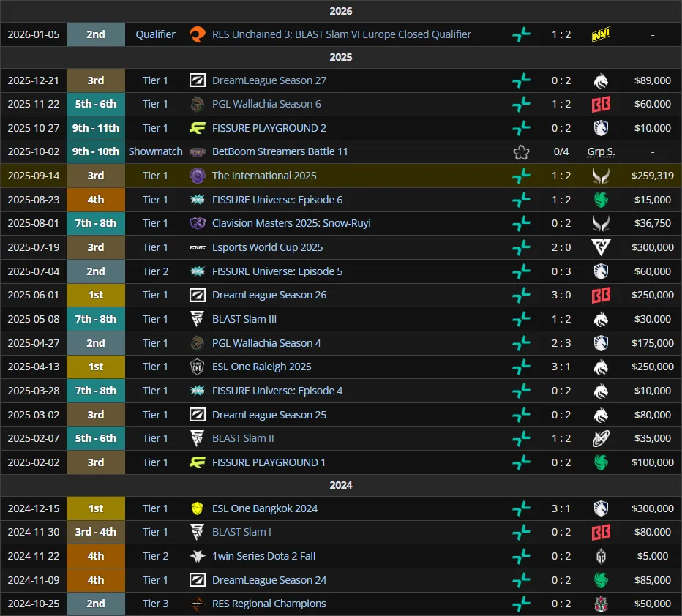Viewport: 682px width, 616px height.
Task: Open the FISSURE PLAYGROUND 1 link
Action: click(269, 462)
